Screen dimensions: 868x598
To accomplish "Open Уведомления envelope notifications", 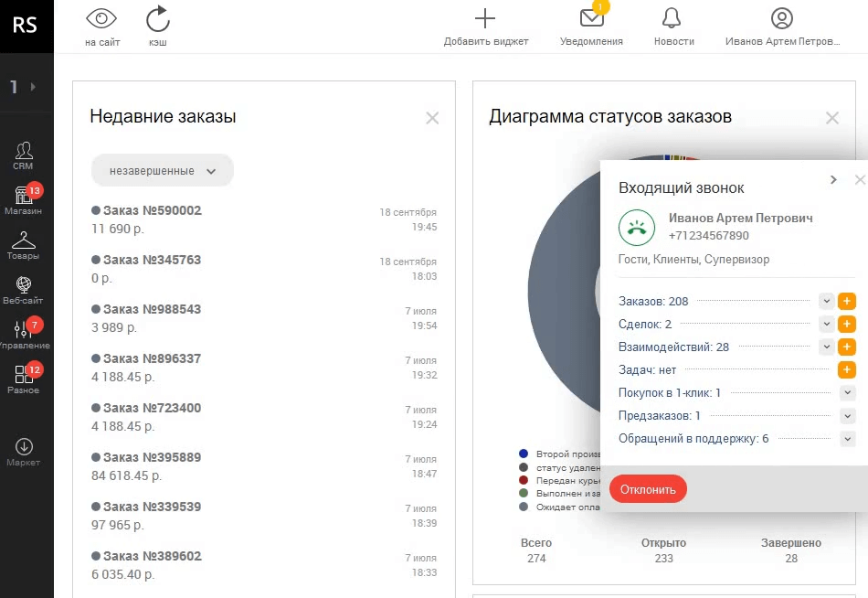I will tap(591, 20).
